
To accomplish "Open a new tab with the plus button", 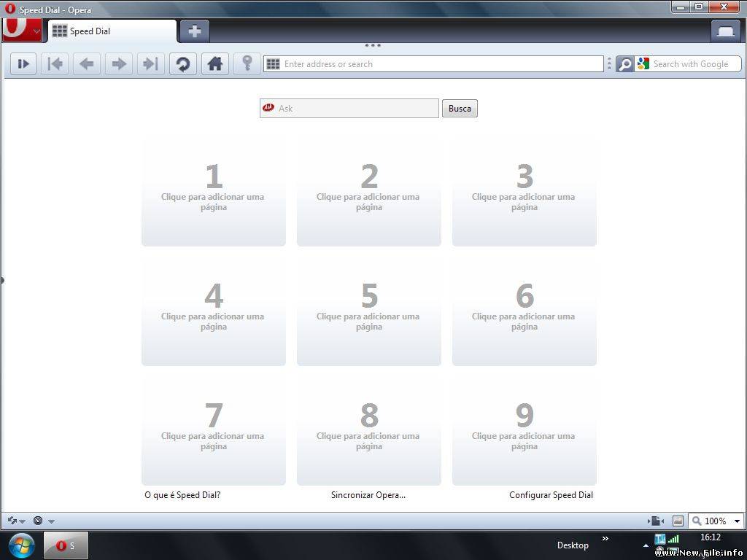I will click(x=193, y=31).
